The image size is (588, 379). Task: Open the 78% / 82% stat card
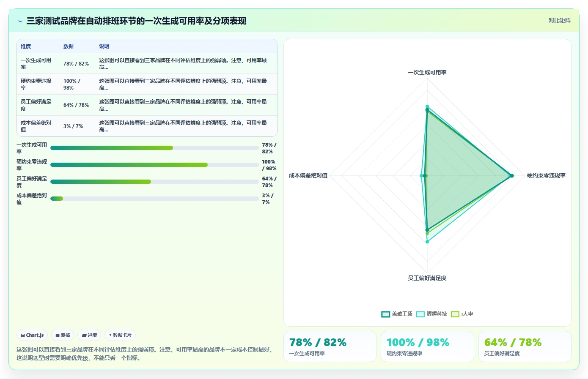pos(330,346)
